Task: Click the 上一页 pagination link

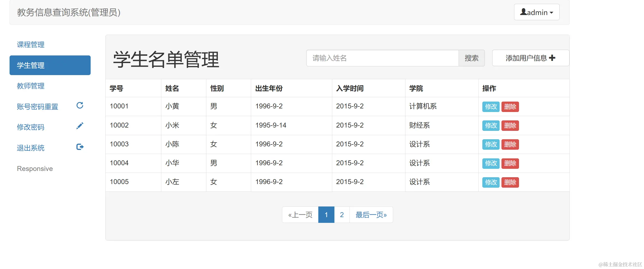Action: click(x=300, y=215)
